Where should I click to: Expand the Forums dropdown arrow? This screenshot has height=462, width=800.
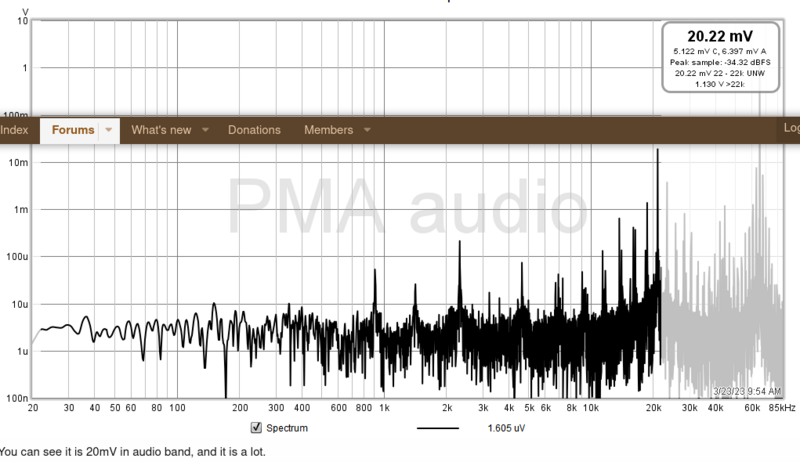107,130
